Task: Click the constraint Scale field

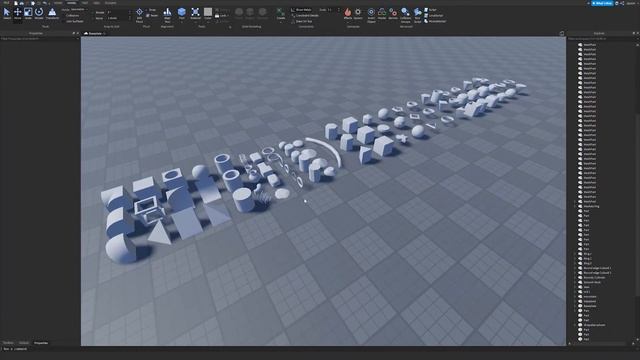Action: point(333,10)
